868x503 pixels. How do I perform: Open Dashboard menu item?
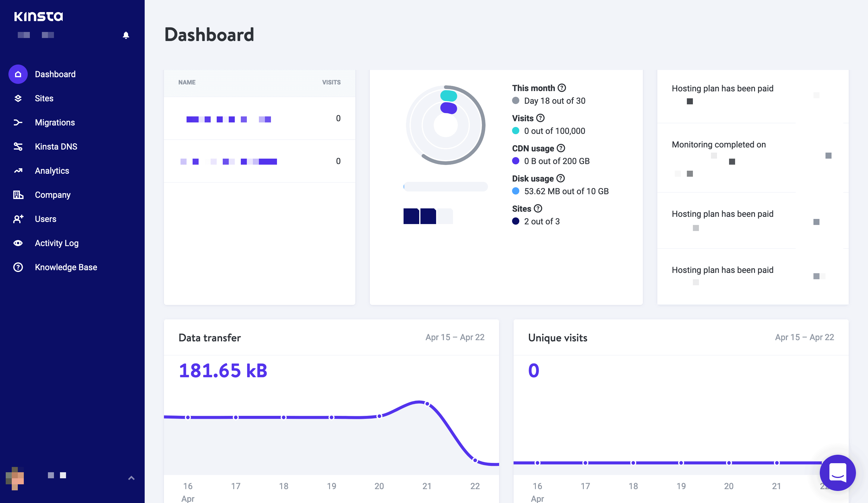[56, 74]
